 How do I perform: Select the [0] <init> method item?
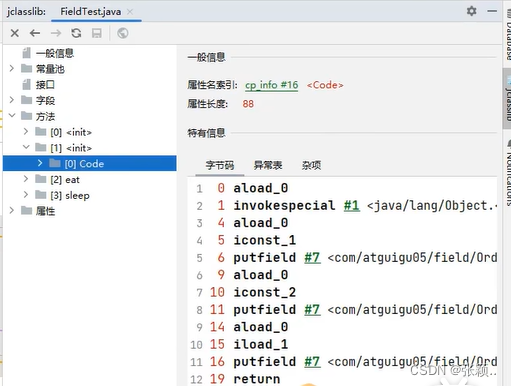click(71, 132)
